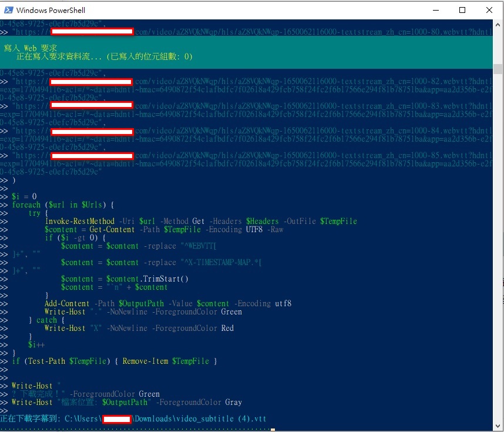Maximize the Windows PowerShell window
This screenshot has height=432, width=504.
click(x=462, y=10)
